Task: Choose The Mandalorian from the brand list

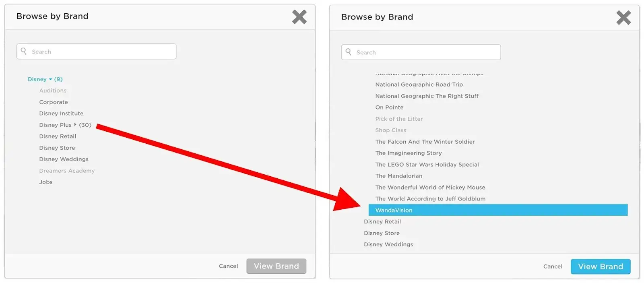Action: (x=399, y=176)
